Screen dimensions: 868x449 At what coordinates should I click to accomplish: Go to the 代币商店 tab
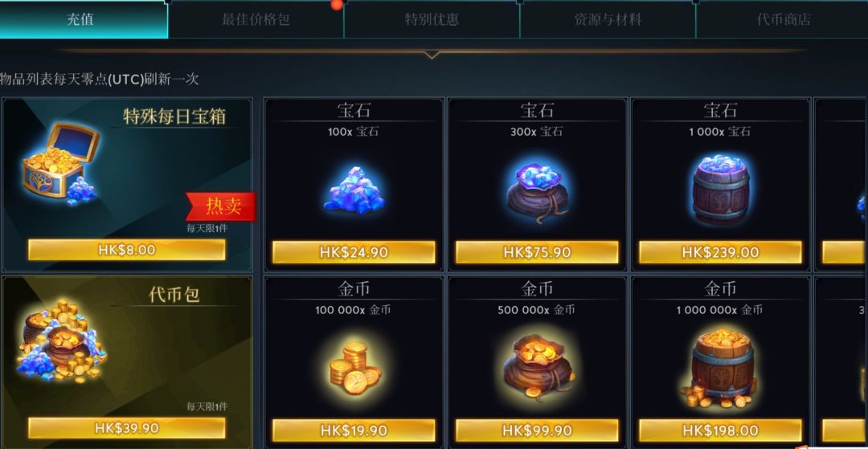pyautogui.click(x=783, y=20)
